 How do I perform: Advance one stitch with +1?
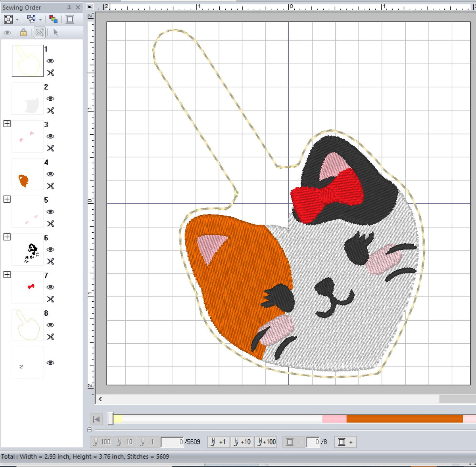coord(219,442)
